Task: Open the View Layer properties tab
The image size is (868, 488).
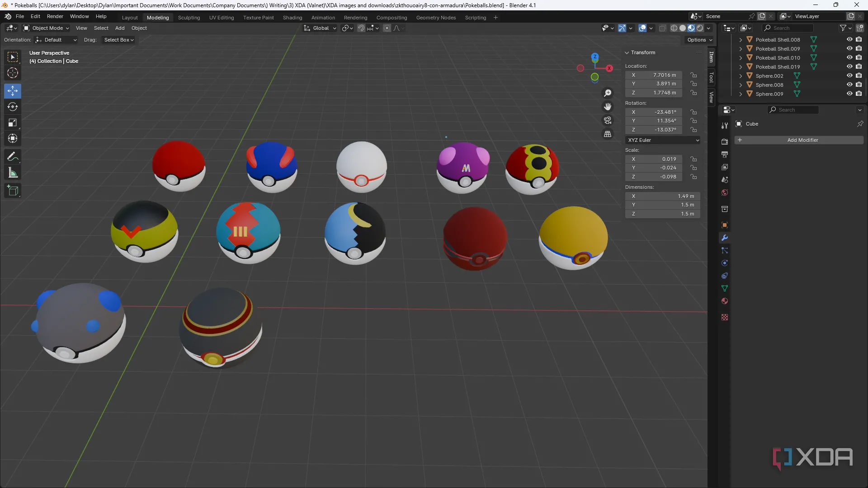Action: [x=725, y=167]
